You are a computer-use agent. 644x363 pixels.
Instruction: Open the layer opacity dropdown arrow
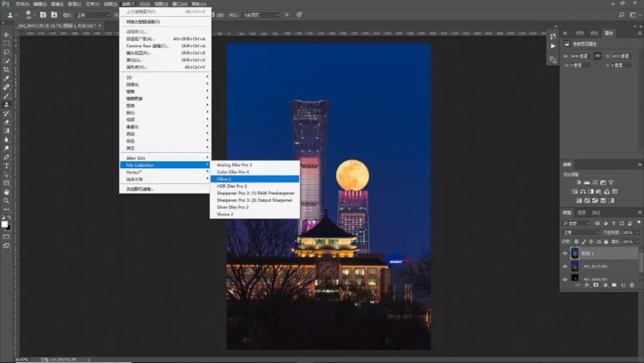(x=638, y=233)
